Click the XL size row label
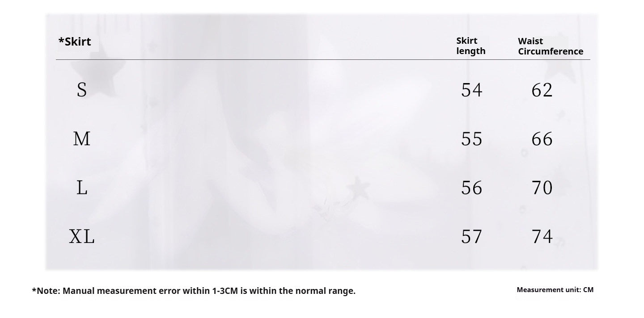This screenshot has width=644, height=318. coord(82,236)
